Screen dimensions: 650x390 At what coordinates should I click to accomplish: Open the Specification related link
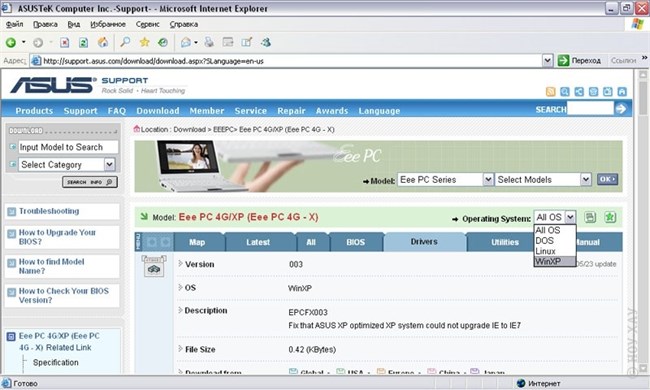pos(56,362)
